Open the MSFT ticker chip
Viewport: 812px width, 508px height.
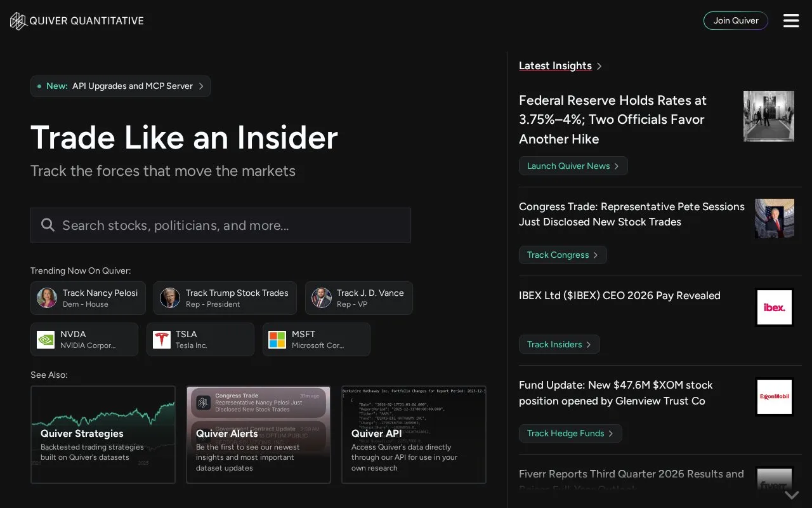point(317,340)
